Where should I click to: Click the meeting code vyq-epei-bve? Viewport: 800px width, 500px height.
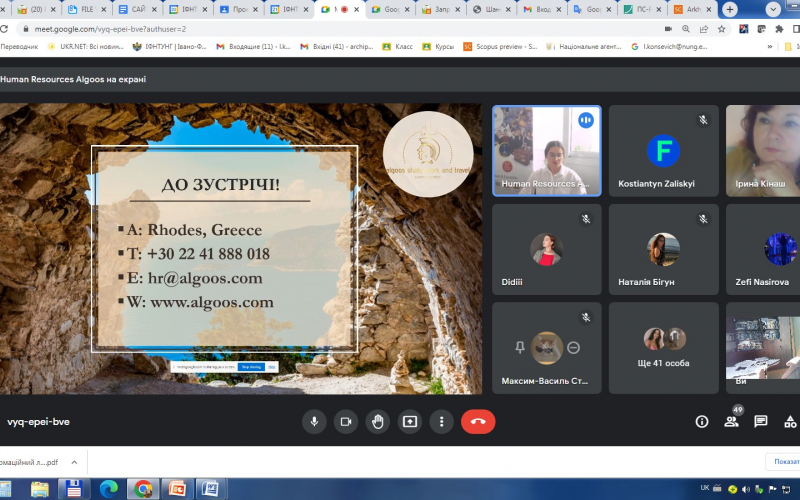38,422
